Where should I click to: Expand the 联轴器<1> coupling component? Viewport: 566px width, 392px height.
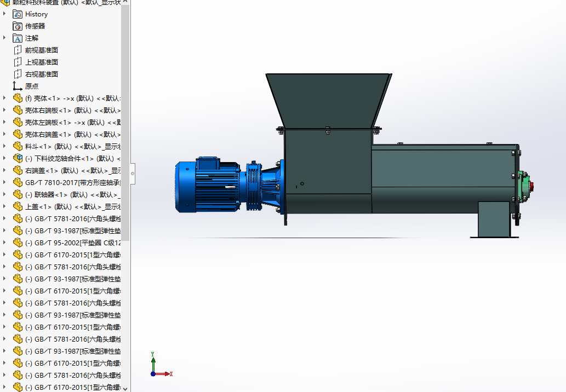4,194
